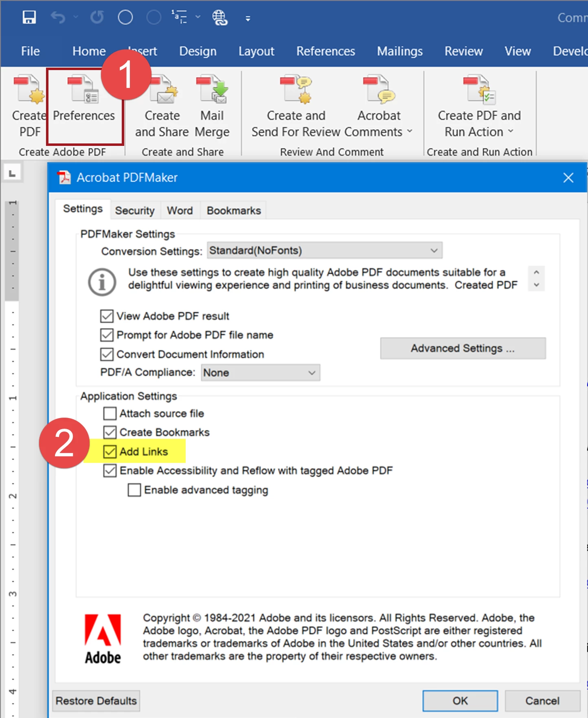Click the Redo arrow icon
The height and width of the screenshot is (718, 588).
[x=97, y=18]
